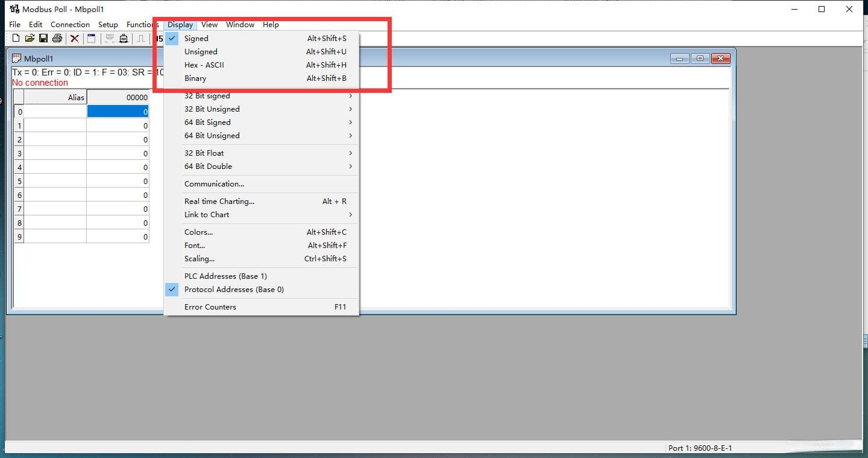The image size is (868, 458).
Task: Expand the 64 Bit Double submenu
Action: (262, 167)
